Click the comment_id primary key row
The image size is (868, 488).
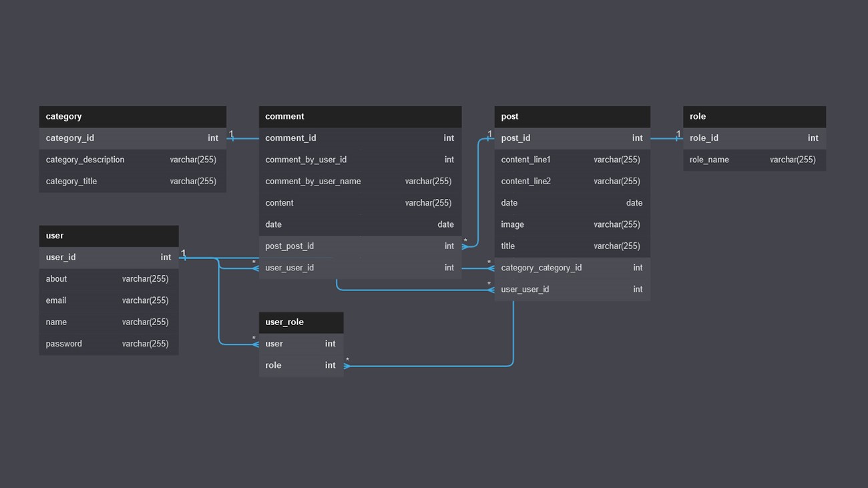point(360,138)
